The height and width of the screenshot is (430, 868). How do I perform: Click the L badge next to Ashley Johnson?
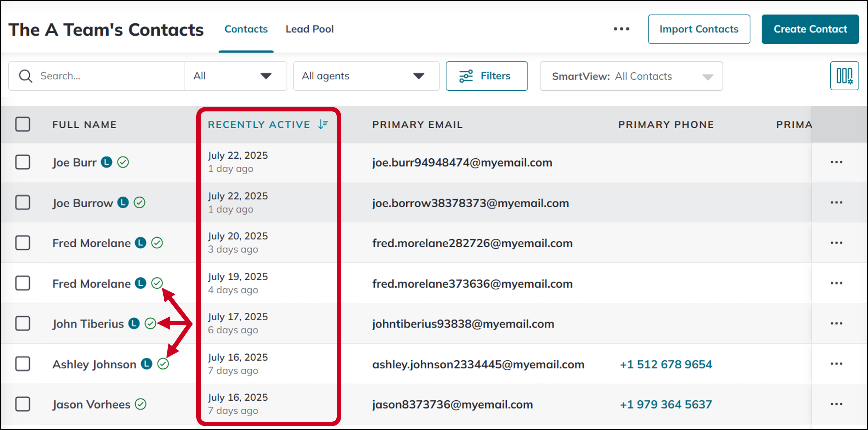[146, 364]
